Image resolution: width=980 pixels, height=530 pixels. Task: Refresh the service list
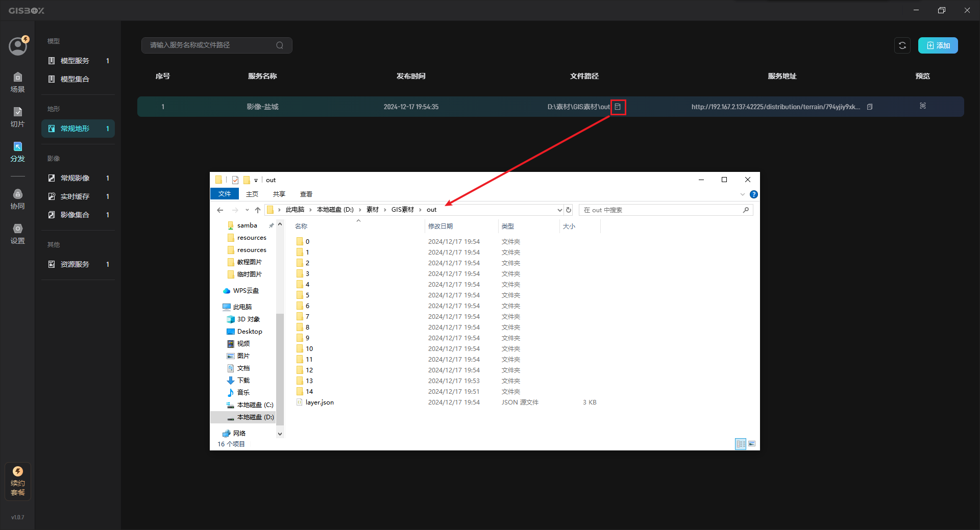pos(902,45)
